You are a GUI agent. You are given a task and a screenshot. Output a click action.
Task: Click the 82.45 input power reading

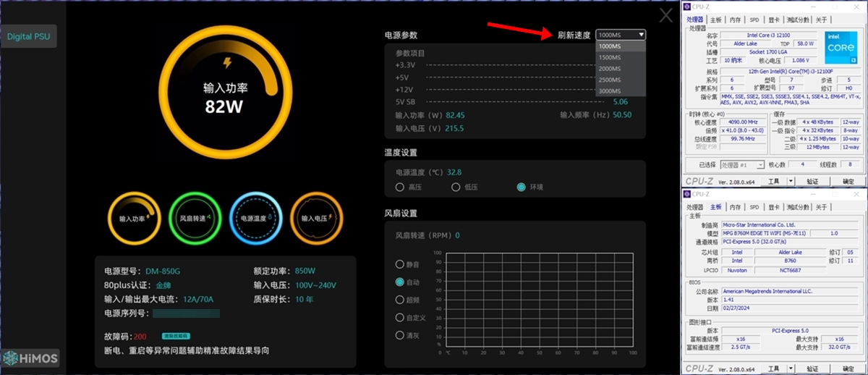click(456, 115)
